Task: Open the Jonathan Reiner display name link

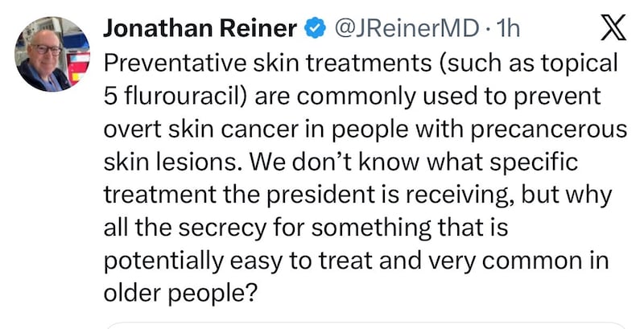Action: click(x=199, y=31)
